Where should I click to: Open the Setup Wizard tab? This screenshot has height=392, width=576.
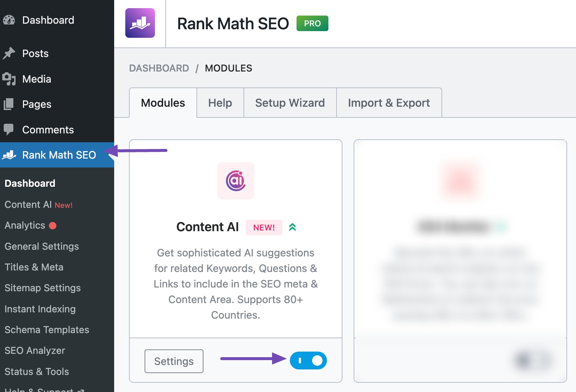pos(289,103)
